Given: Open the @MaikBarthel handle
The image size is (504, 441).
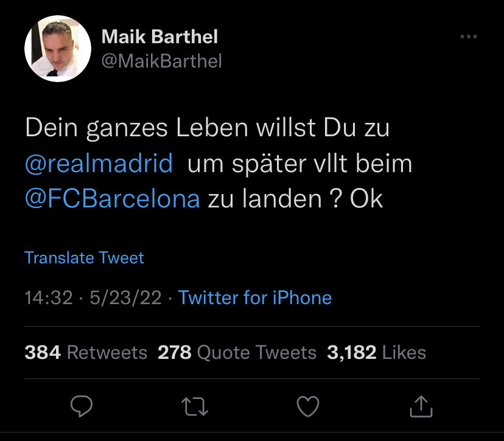Looking at the screenshot, I should click(161, 61).
